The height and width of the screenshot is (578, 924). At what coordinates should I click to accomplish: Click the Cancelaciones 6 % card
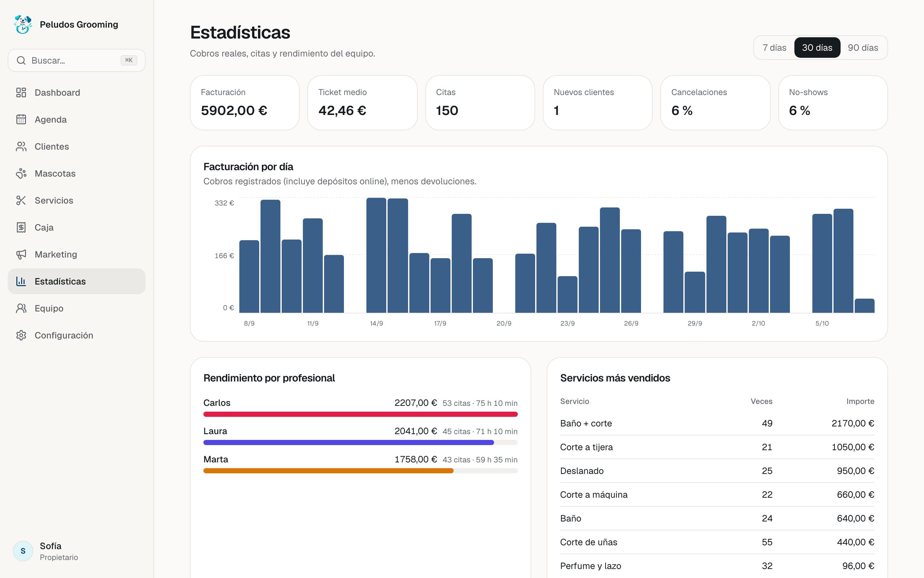(715, 102)
